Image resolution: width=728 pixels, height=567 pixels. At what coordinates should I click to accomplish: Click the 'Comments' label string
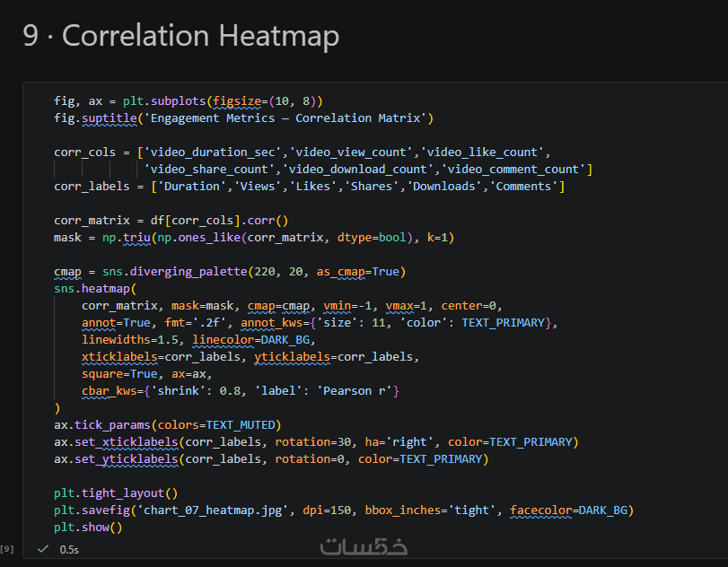point(523,187)
